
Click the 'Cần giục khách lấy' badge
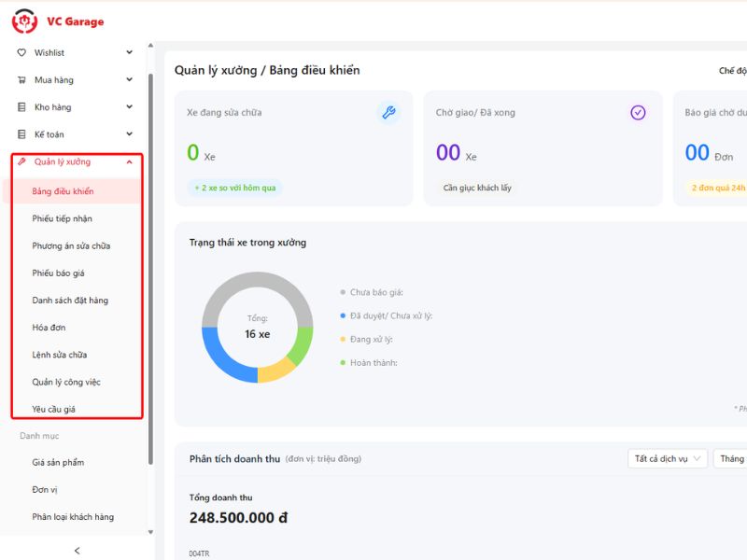pyautogui.click(x=477, y=188)
